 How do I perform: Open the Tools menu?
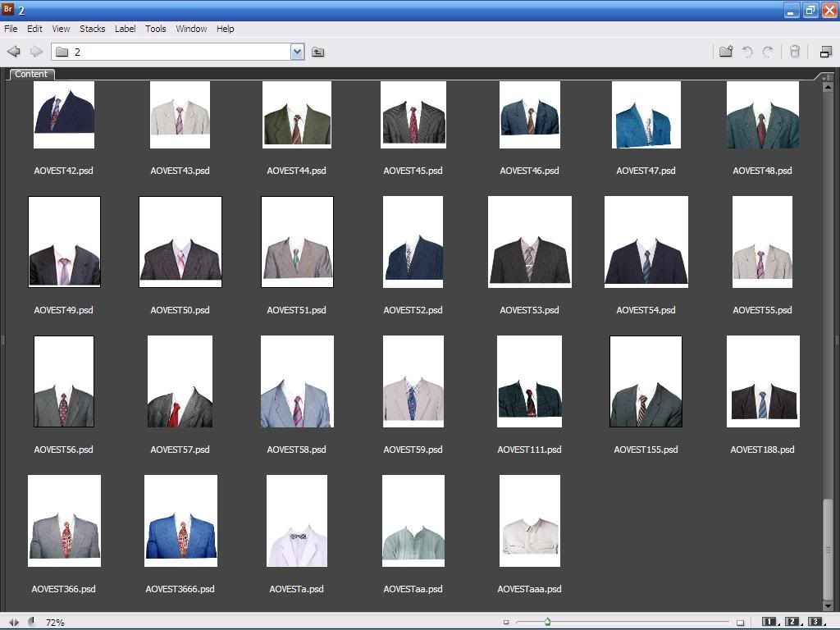coord(155,29)
